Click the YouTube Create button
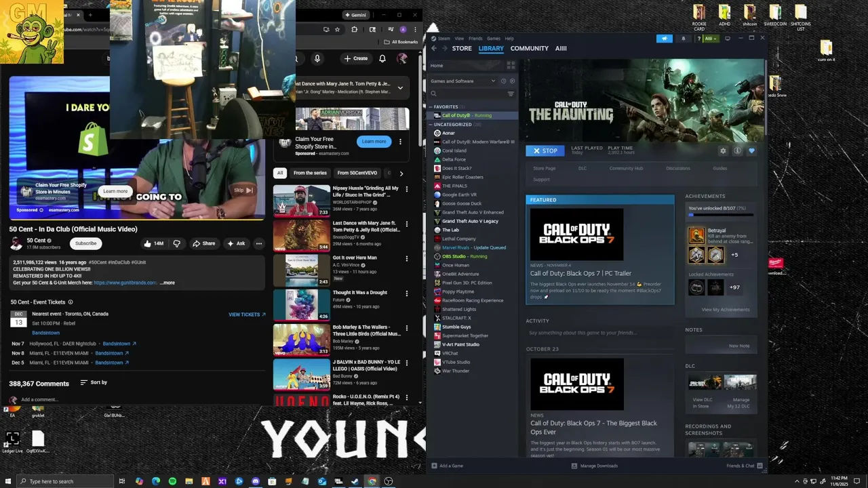 point(356,58)
